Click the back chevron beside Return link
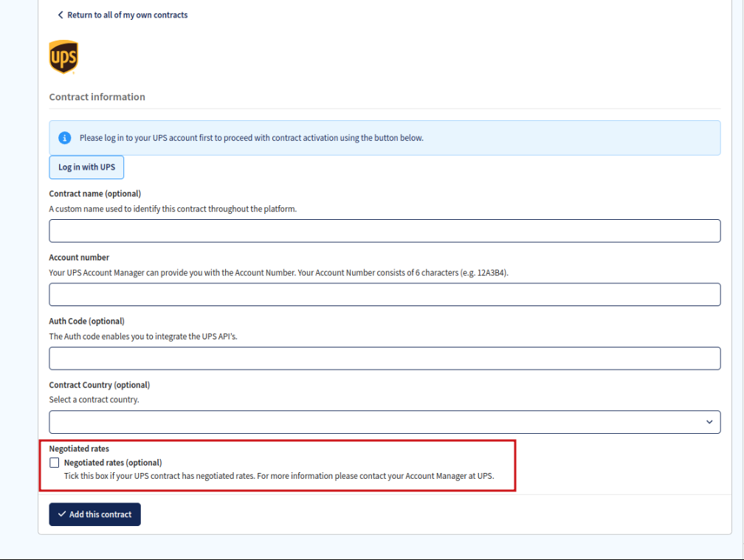Image resolution: width=744 pixels, height=560 pixels. pyautogui.click(x=61, y=15)
